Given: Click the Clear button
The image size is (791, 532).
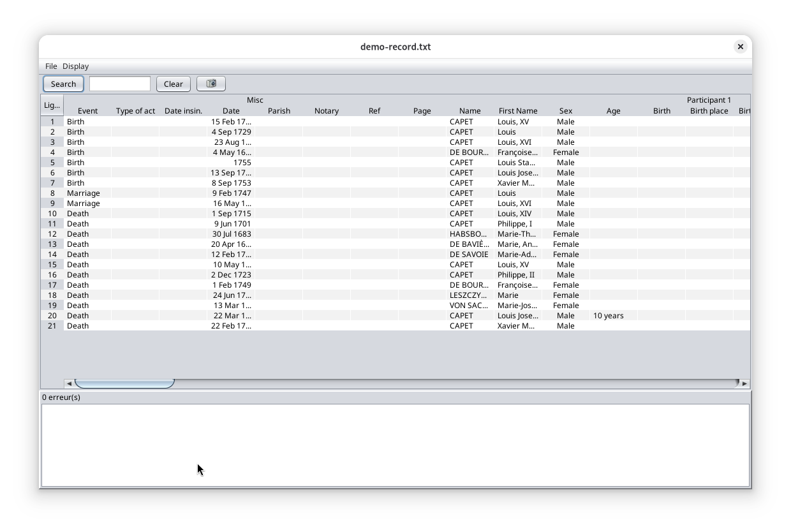Looking at the screenshot, I should (174, 84).
